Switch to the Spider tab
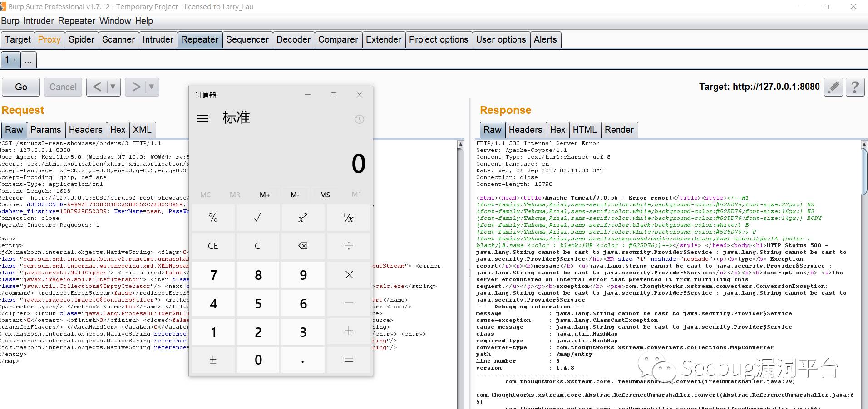Image resolution: width=868 pixels, height=409 pixels. coord(81,39)
